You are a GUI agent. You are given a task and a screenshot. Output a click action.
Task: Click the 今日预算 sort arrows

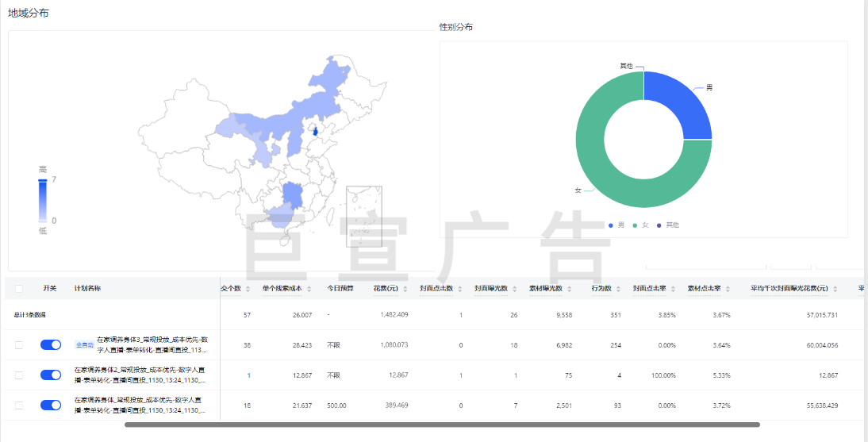pos(359,288)
